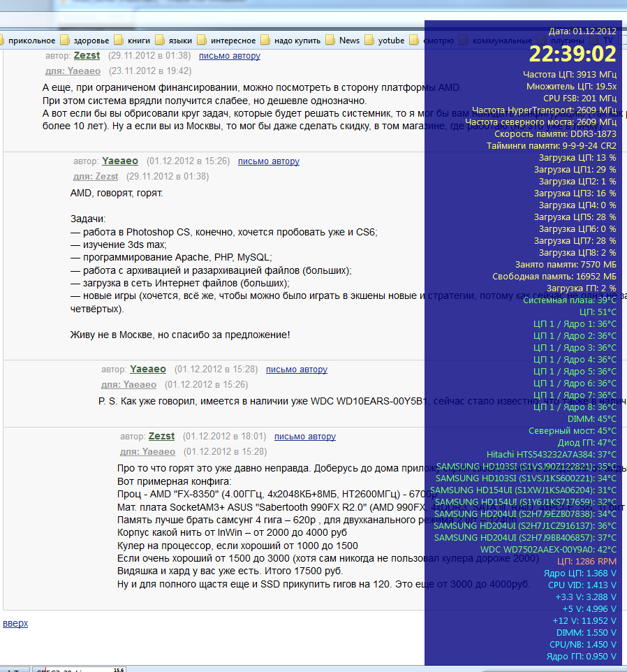
Task: Open author Yaeaeo profile on 15:28 post
Action: pos(148,369)
